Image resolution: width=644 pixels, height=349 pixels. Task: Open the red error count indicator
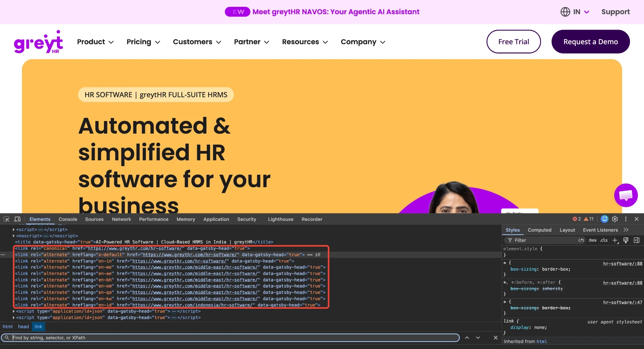coord(577,219)
